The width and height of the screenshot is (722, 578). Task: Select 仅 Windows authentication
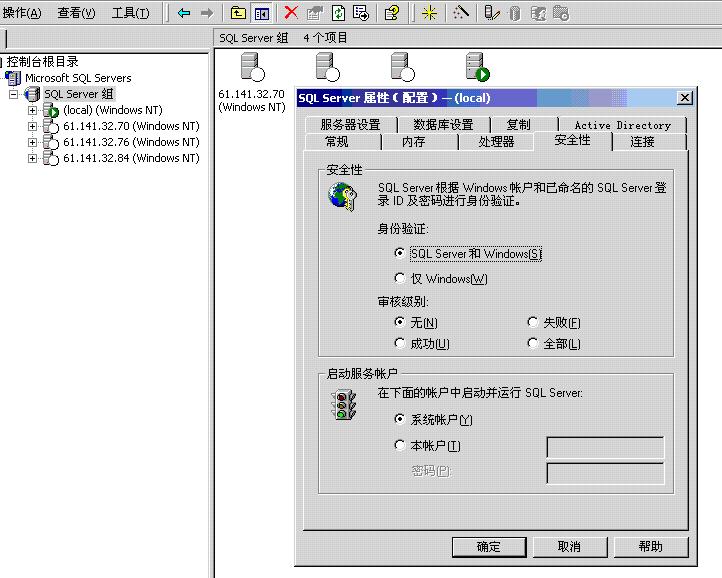[400, 278]
